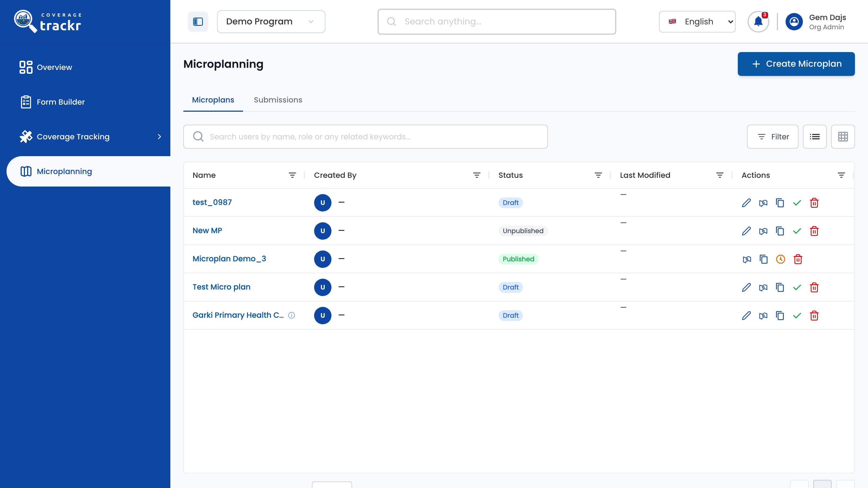Delete Garki Primary Health with trash icon

point(814,316)
